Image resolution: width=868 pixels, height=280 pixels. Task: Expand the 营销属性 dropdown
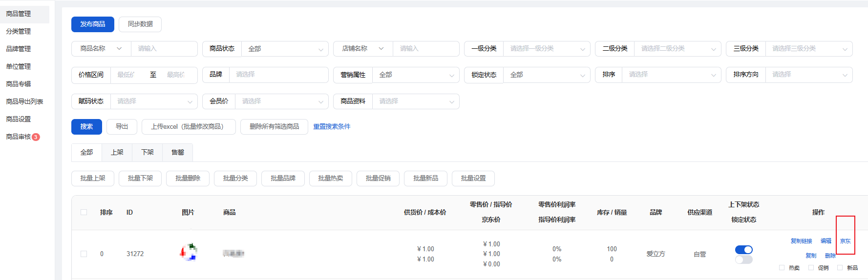coord(415,75)
